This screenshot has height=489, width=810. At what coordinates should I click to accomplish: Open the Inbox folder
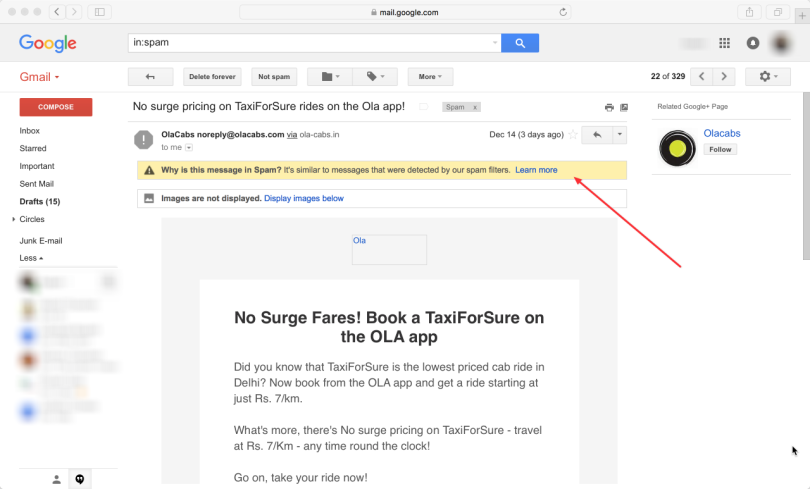pos(30,131)
